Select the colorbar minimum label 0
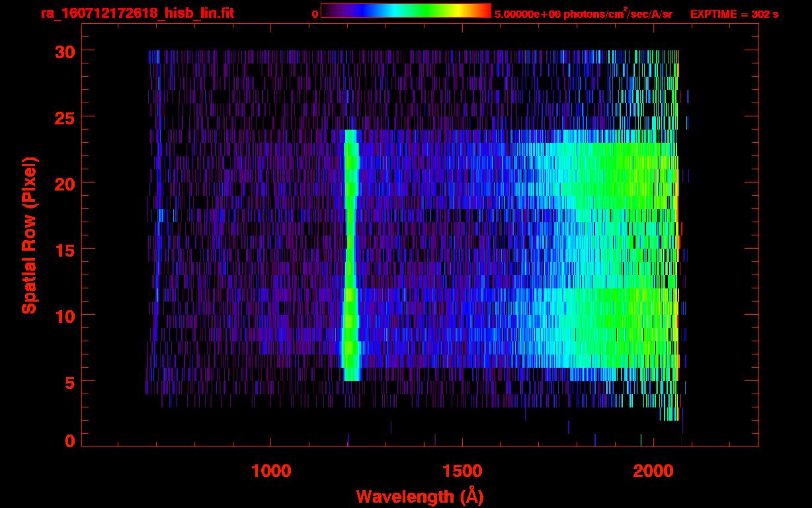Image resolution: width=812 pixels, height=508 pixels. (x=315, y=14)
